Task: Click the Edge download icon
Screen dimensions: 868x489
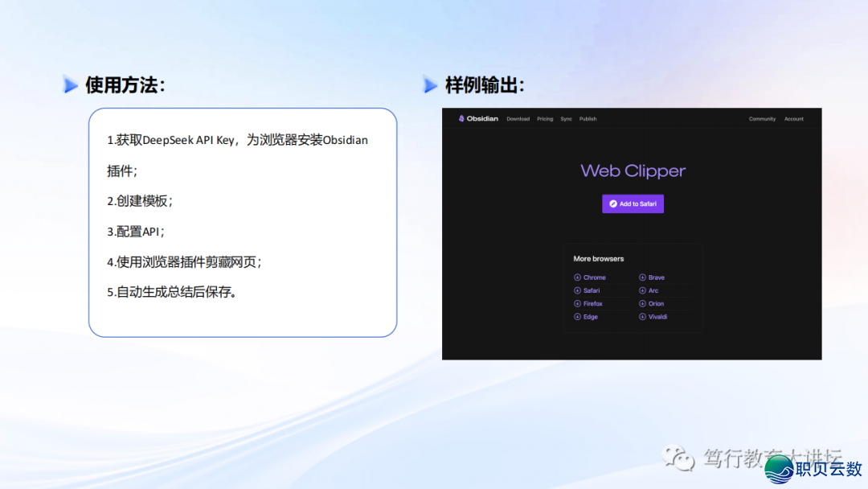Action: tap(577, 317)
